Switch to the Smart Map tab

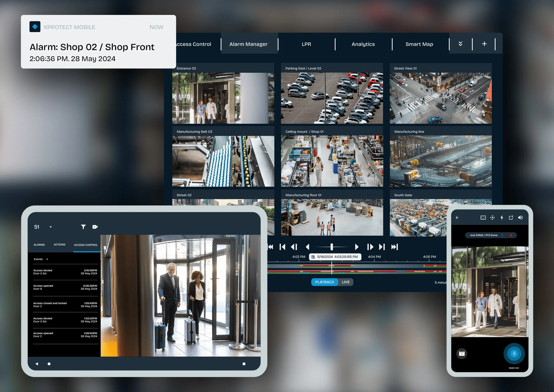[x=419, y=44]
